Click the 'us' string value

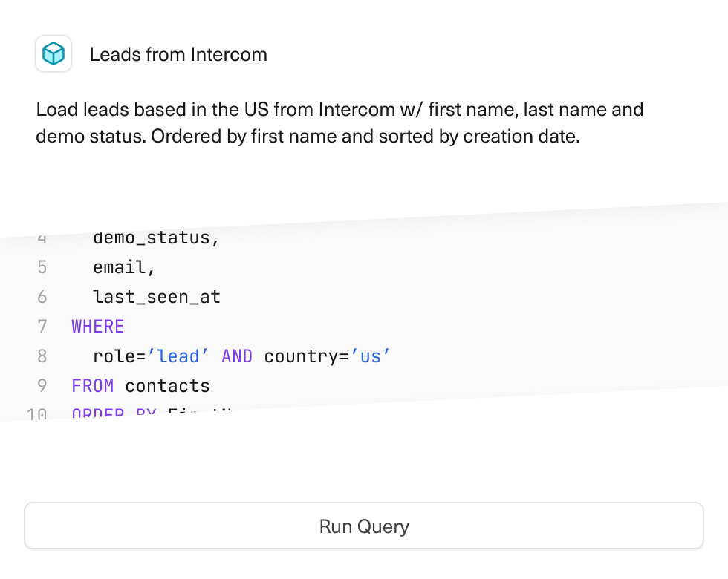(x=371, y=356)
